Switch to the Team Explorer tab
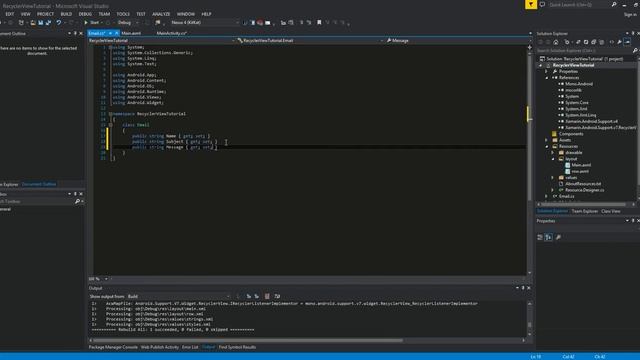This screenshot has height=360, width=640. pos(584,211)
